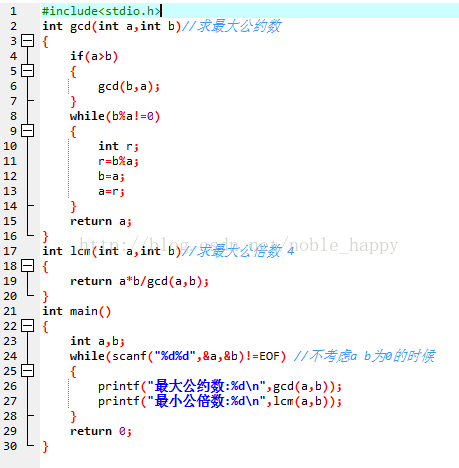Collapse the gcd function fold at line 3
Image resolution: width=459 pixels, height=468 pixels.
(x=27, y=41)
